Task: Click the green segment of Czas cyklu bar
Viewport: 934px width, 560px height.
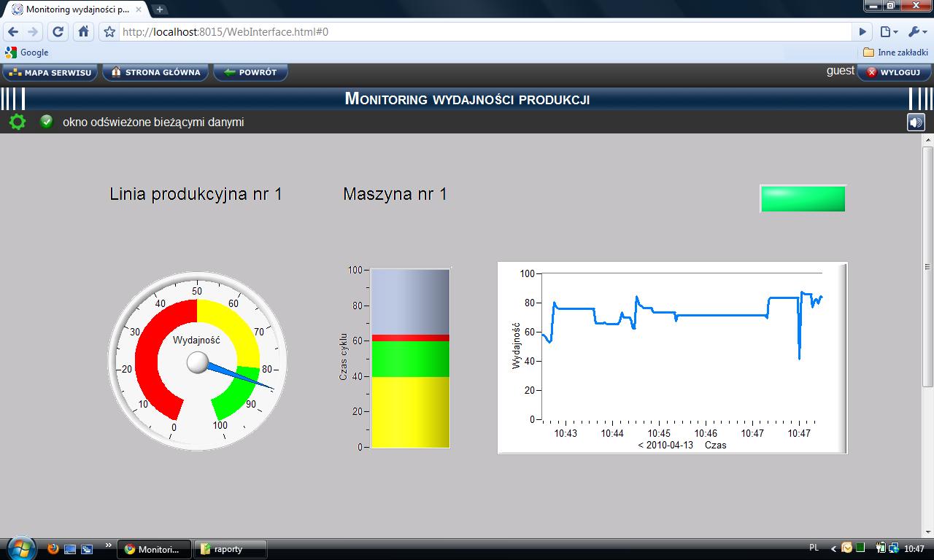Action: tap(410, 359)
